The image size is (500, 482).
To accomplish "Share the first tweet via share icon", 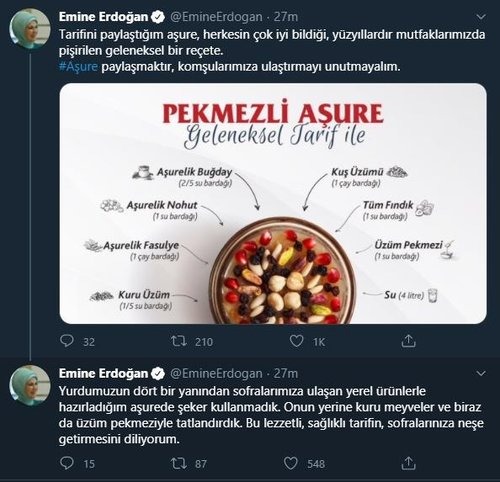I will pyautogui.click(x=408, y=341).
